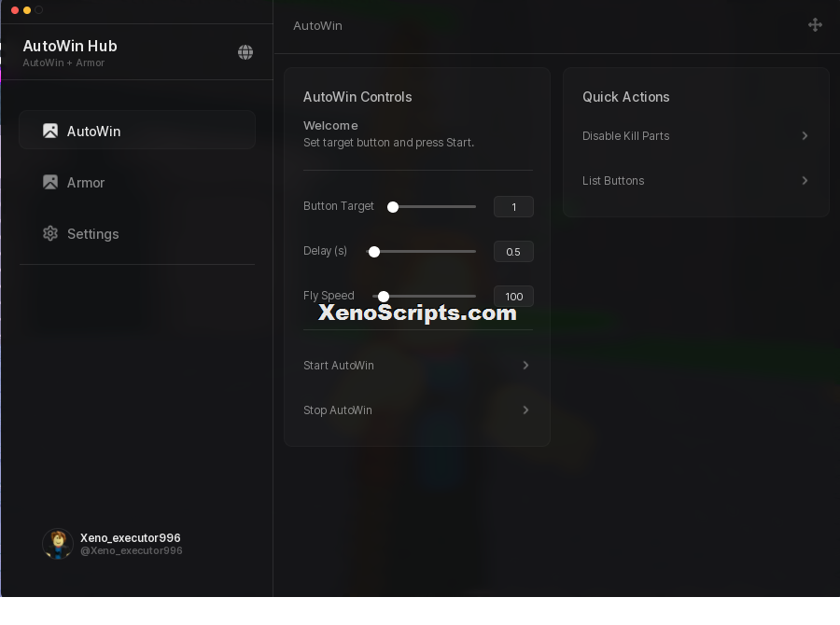Click the Delay (s) label
840x625 pixels.
[x=325, y=251]
